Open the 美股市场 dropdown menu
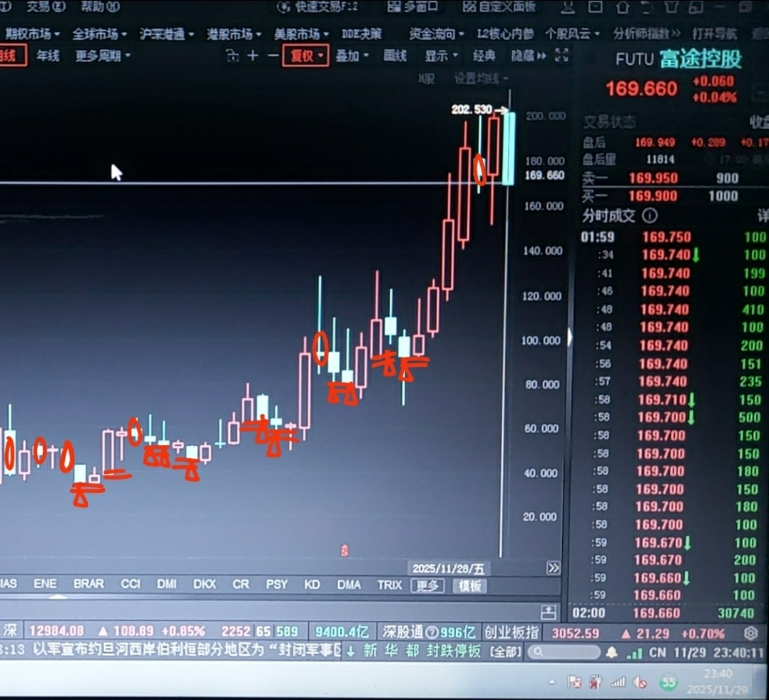Screen dimensions: 769x700 pos(301,34)
